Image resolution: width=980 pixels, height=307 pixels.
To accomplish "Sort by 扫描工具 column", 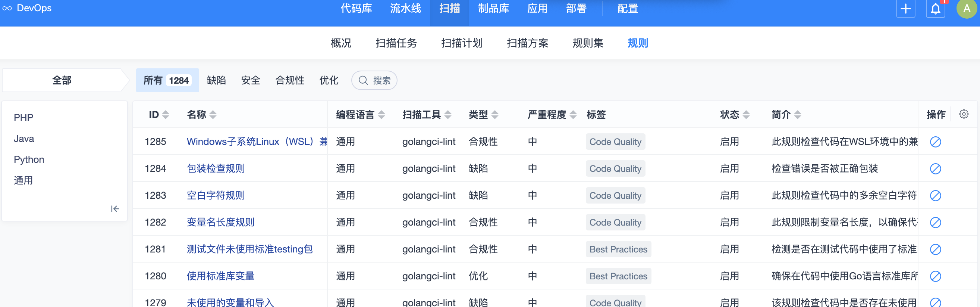I will (448, 115).
